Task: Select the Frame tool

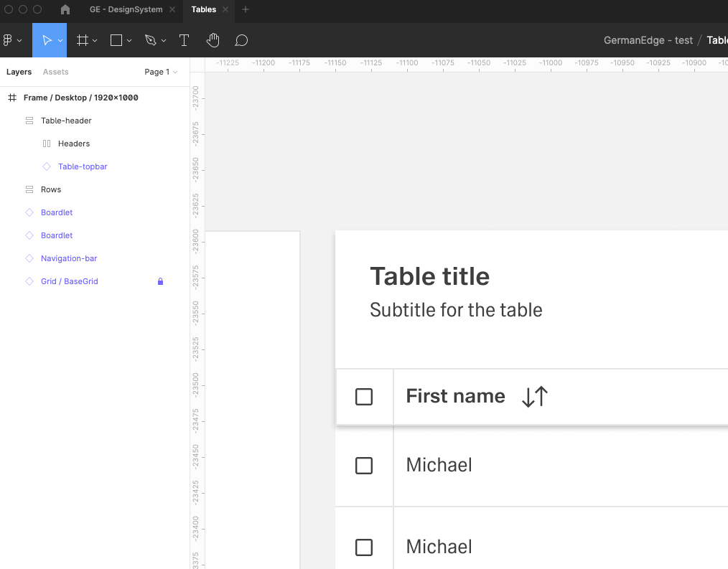Action: (x=83, y=40)
